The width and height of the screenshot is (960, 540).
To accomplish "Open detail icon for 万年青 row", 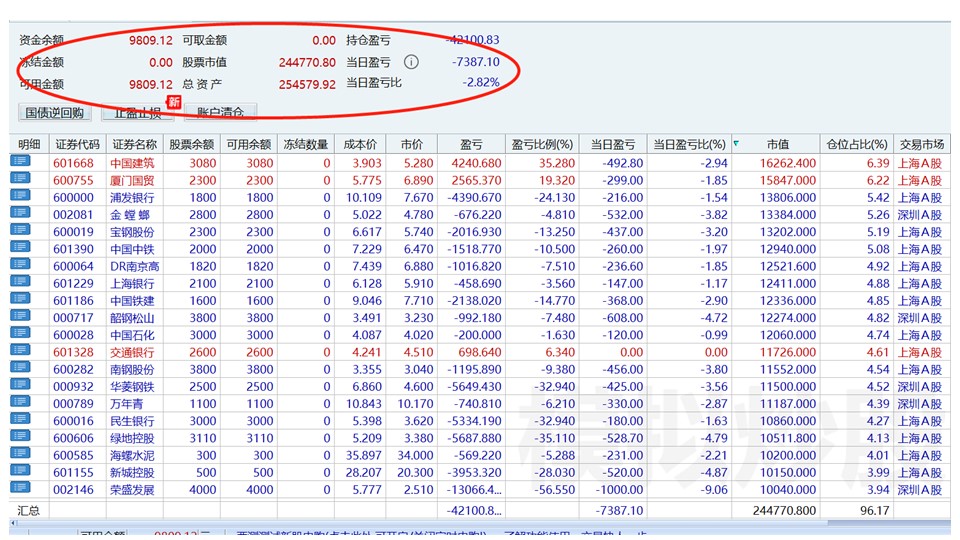I will click(20, 401).
